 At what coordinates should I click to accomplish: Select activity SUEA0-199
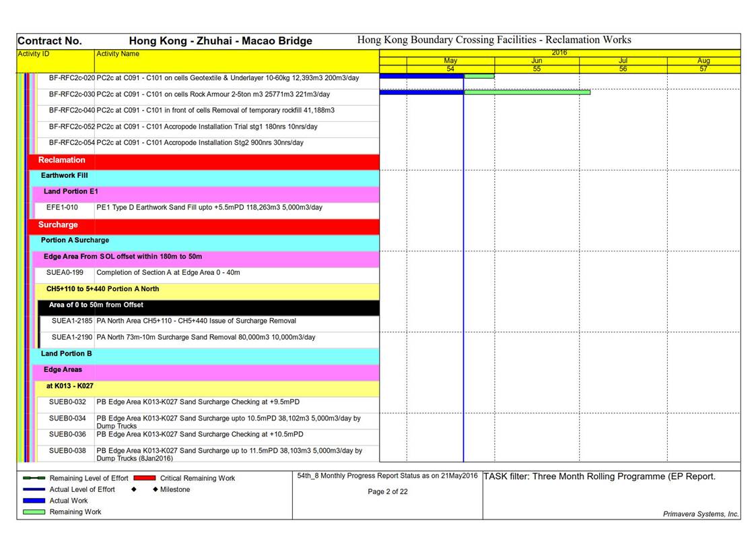(207, 275)
